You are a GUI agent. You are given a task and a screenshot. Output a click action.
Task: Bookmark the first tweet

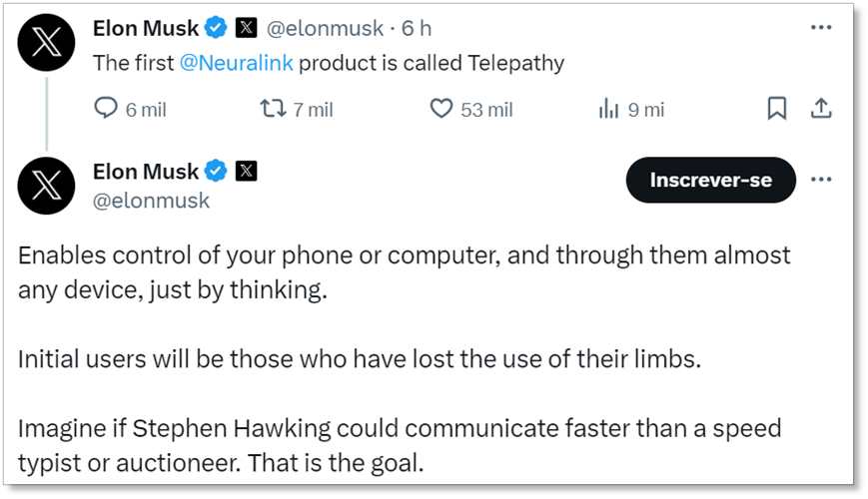tap(776, 109)
